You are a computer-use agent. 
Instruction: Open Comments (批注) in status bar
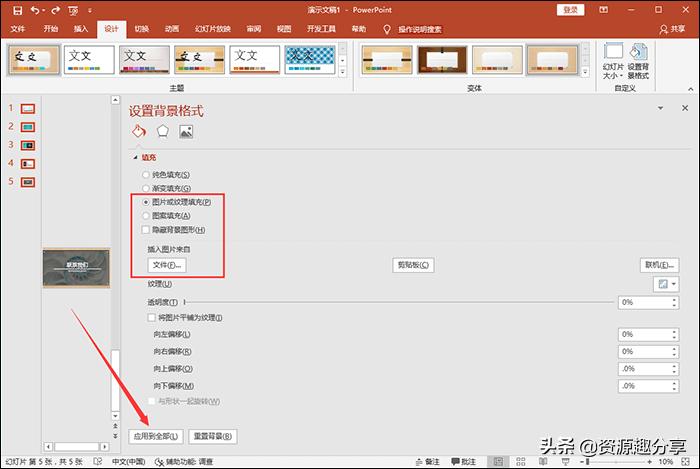[x=463, y=461]
